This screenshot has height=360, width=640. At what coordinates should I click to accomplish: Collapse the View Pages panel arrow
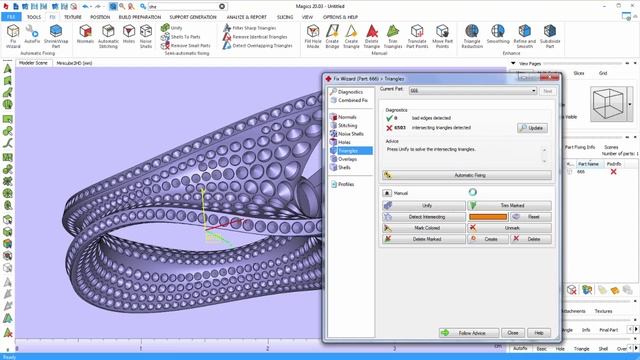pyautogui.click(x=513, y=63)
